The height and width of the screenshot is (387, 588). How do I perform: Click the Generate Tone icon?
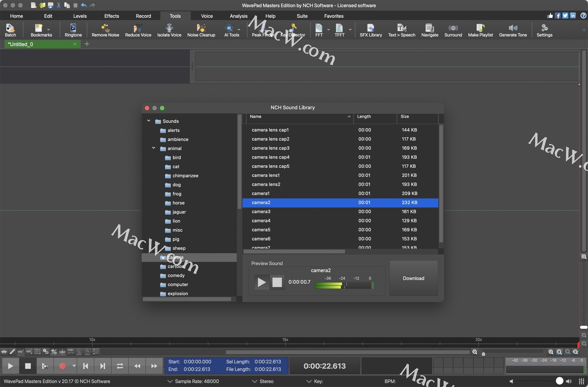click(513, 30)
